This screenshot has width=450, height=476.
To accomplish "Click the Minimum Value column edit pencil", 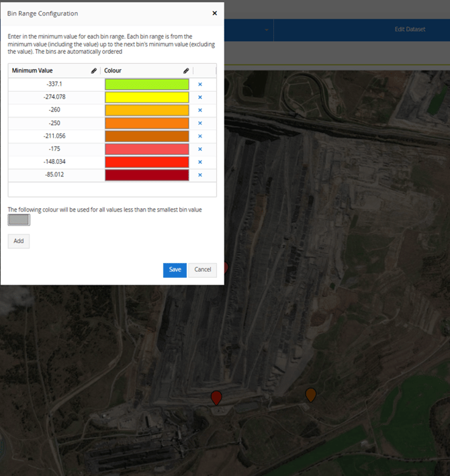I will point(93,70).
